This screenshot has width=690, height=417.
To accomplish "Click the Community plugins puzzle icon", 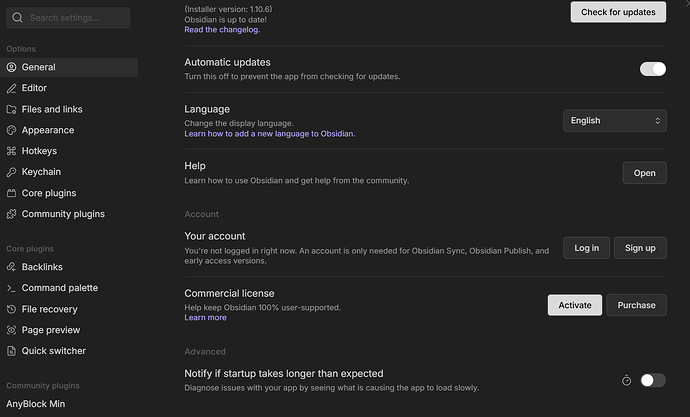I will (12, 214).
